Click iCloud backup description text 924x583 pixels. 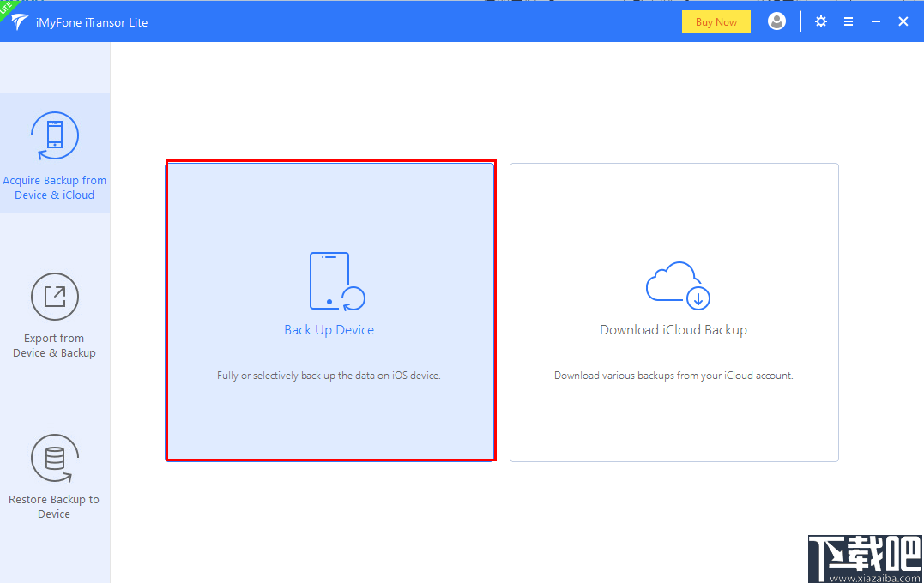(x=673, y=375)
